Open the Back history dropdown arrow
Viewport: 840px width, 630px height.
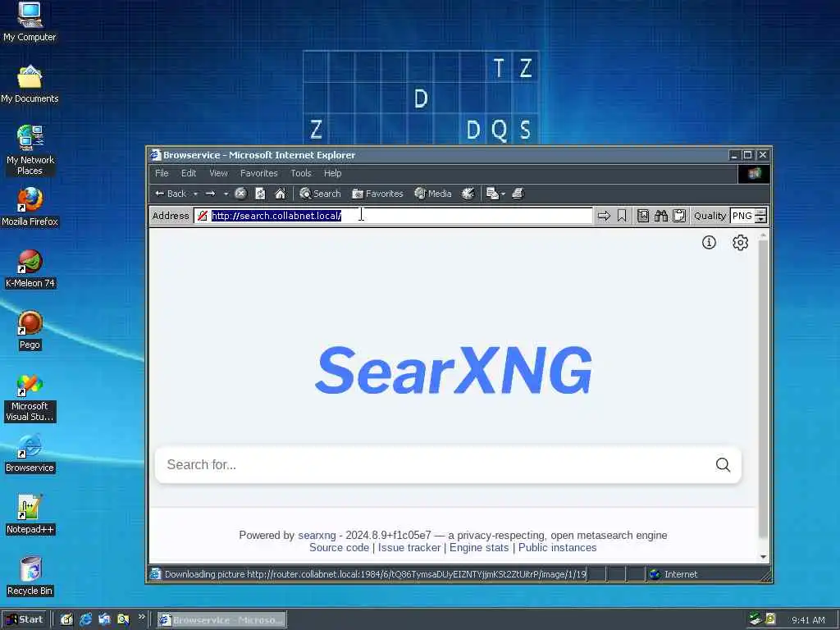[x=195, y=194]
